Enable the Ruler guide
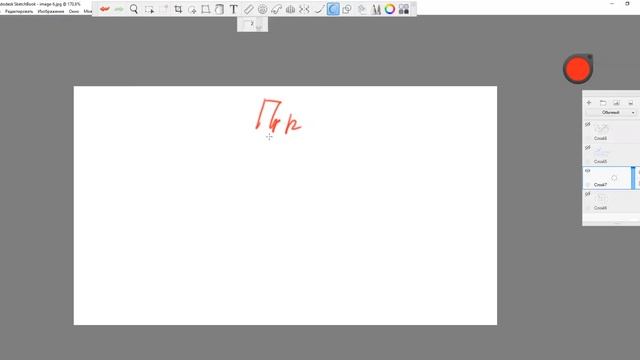The image size is (640, 360). (x=248, y=9)
